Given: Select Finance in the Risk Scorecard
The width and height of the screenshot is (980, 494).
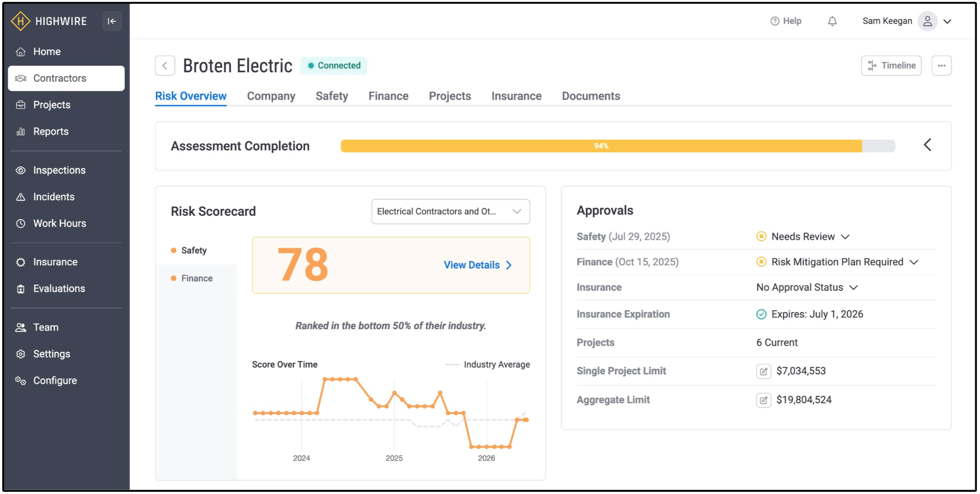Looking at the screenshot, I should tap(196, 279).
